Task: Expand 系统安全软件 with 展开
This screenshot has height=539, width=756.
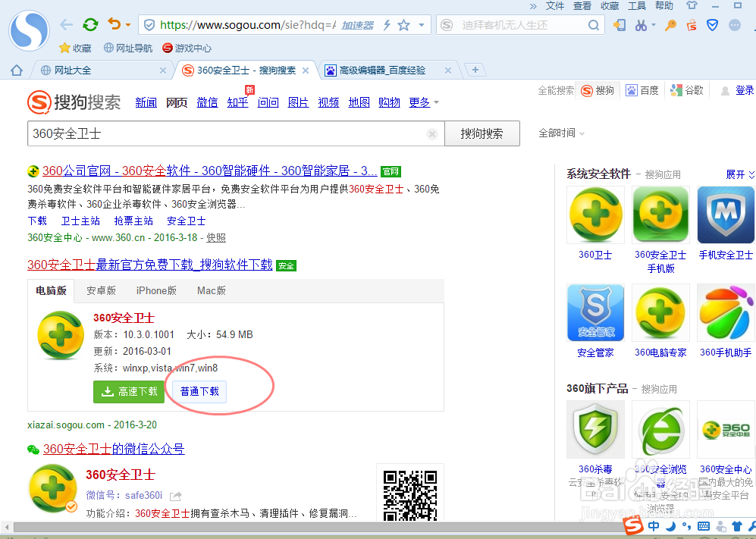Action: [740, 174]
